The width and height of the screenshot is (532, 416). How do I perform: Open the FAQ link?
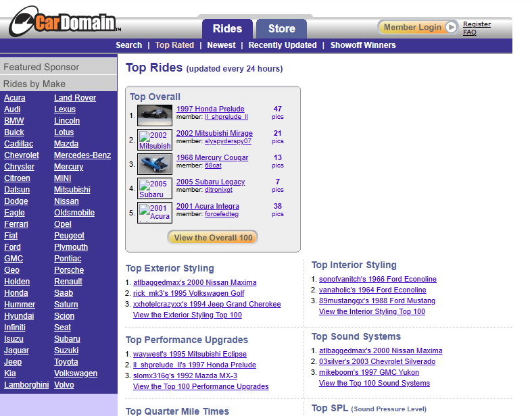[x=469, y=32]
